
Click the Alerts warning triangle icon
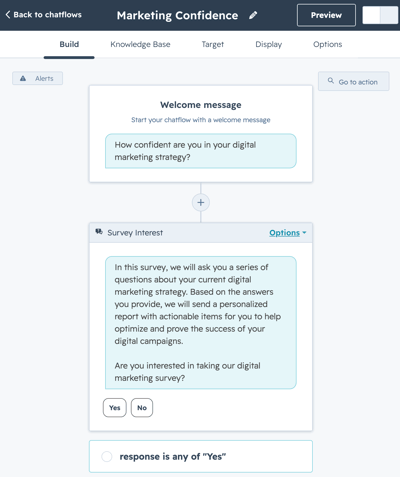click(x=23, y=78)
